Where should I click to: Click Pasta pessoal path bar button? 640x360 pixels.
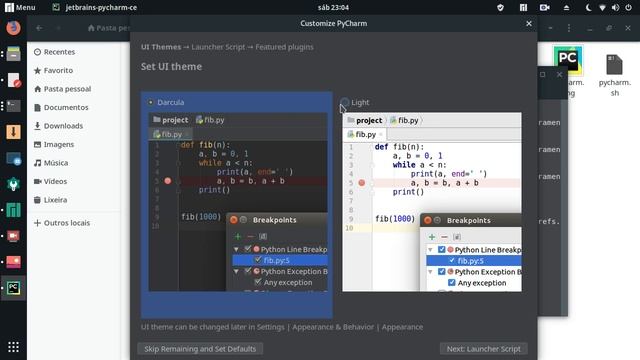(x=109, y=28)
